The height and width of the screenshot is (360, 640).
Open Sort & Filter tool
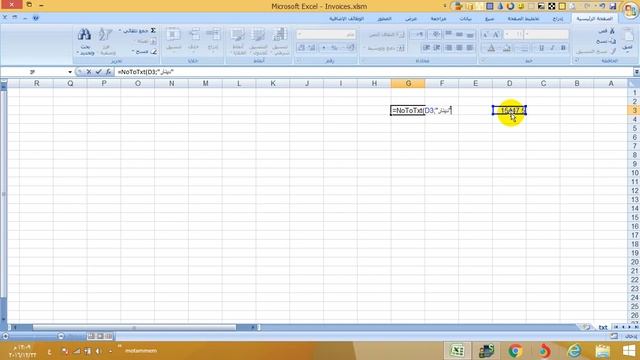(x=105, y=35)
